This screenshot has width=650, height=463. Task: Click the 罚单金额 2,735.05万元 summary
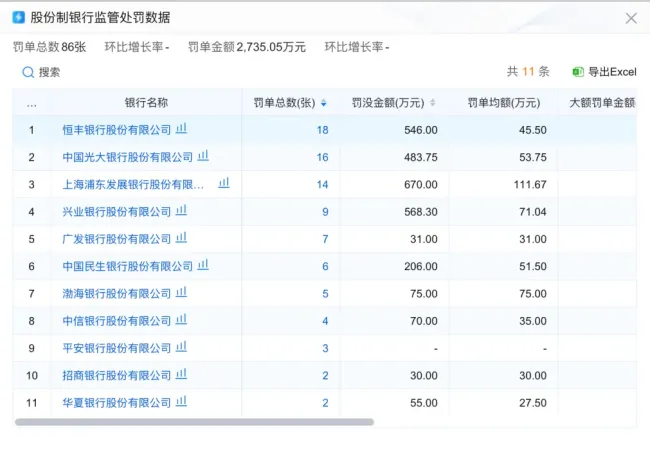point(247,47)
